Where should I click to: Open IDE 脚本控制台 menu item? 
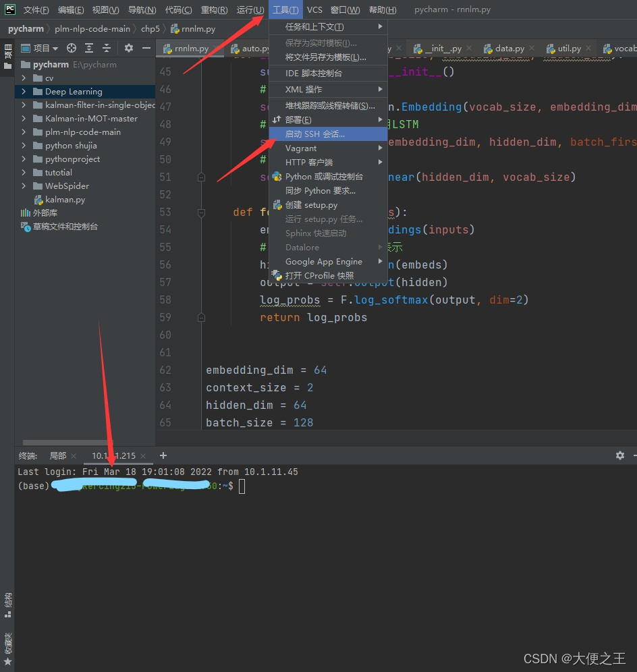[328, 74]
